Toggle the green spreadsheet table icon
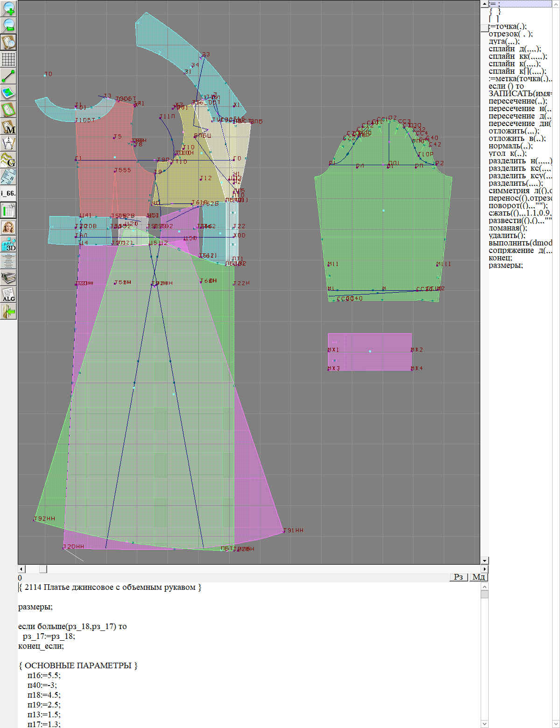The image size is (560, 728). (8, 210)
